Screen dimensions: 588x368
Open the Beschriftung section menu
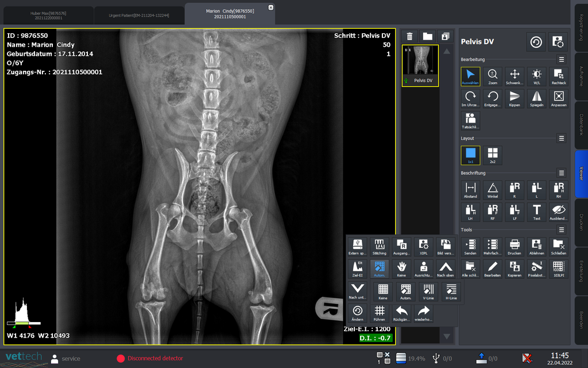coord(562,172)
